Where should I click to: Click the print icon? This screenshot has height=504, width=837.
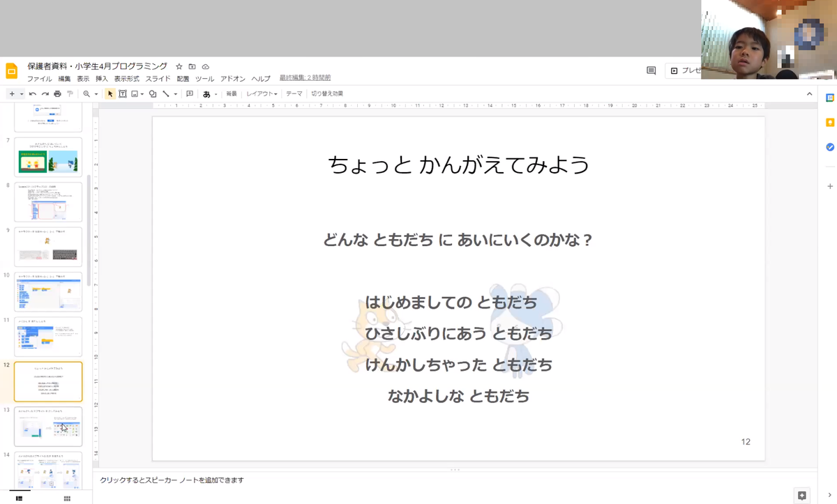tap(57, 94)
